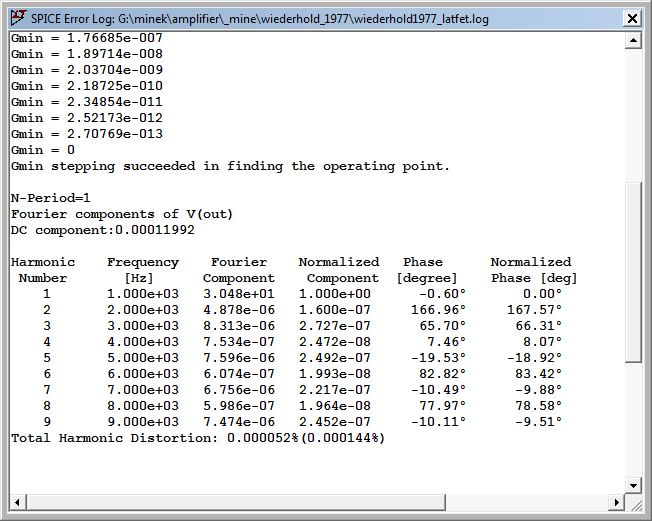Screen dimensions: 652x521
Task: Click the 'Frequency [Hz]' column header
Action: pos(143,270)
